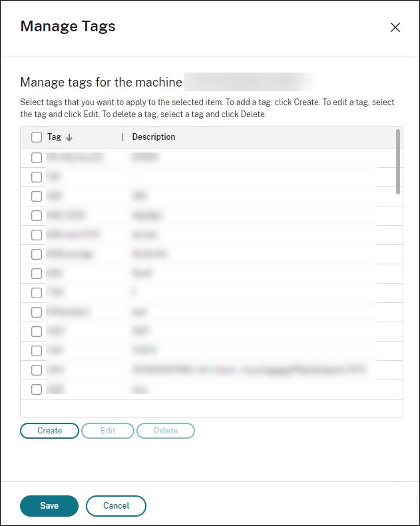Click the Create button to add tag
This screenshot has width=420, height=526.
tap(50, 431)
